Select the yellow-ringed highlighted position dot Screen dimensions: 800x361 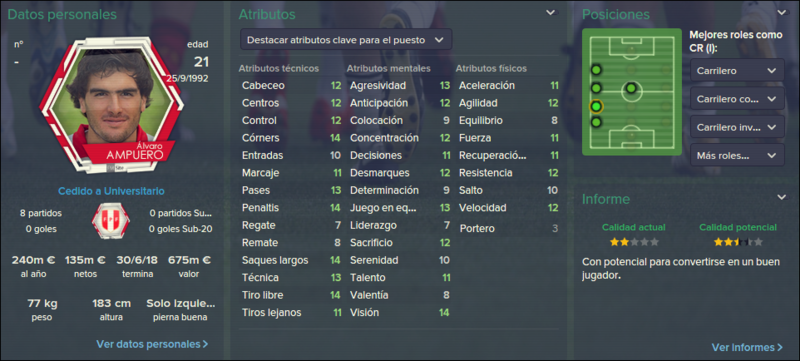coord(596,107)
